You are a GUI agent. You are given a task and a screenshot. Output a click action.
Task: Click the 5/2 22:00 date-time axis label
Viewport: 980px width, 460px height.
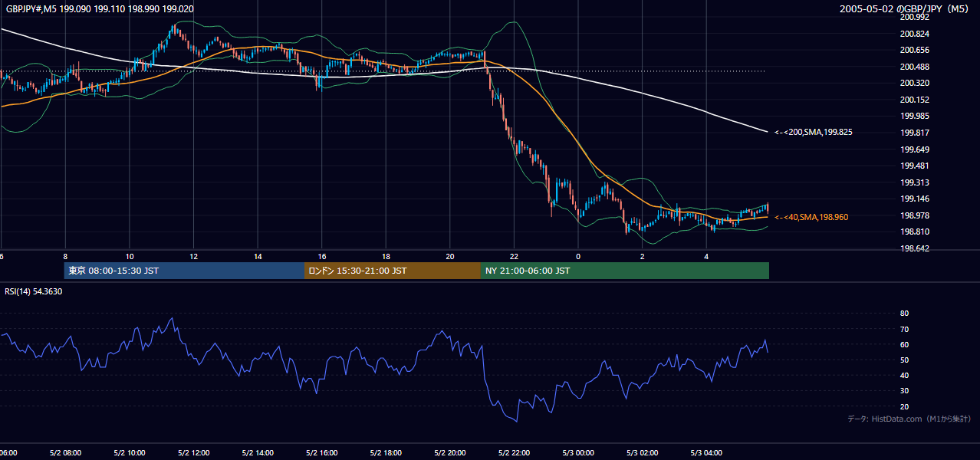point(514,453)
